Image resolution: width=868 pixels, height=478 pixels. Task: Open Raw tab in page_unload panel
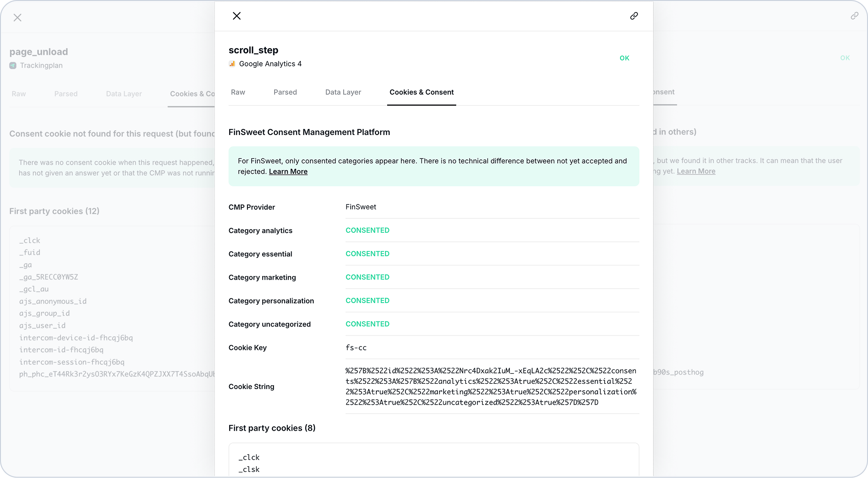[19, 94]
